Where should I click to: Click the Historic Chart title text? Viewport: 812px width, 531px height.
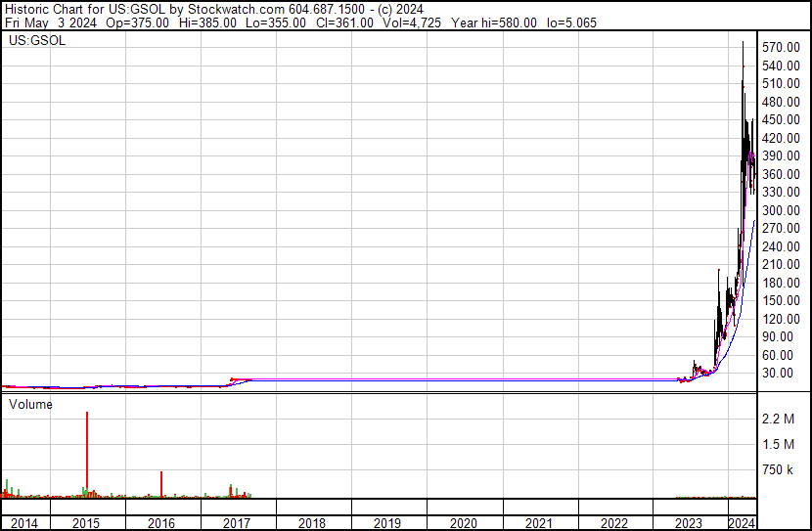pyautogui.click(x=214, y=9)
